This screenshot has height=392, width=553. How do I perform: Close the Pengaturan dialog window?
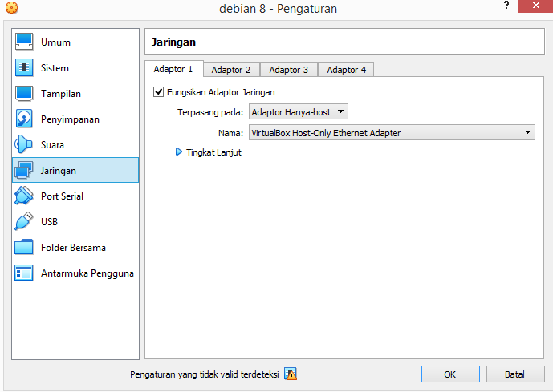tap(535, 6)
